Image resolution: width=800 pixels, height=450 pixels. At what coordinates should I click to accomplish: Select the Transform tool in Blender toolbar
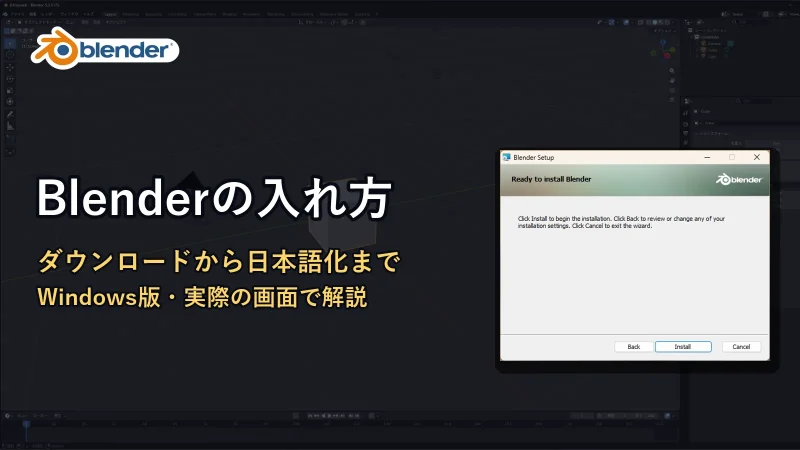coord(10,102)
